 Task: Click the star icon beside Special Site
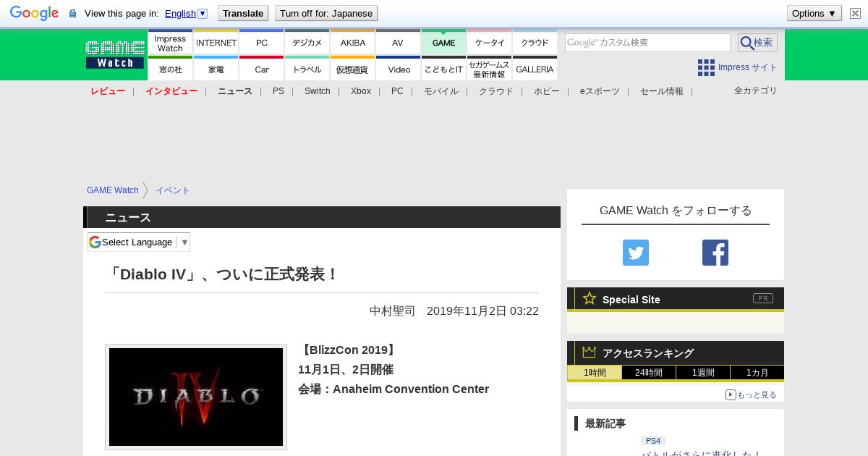(x=590, y=298)
